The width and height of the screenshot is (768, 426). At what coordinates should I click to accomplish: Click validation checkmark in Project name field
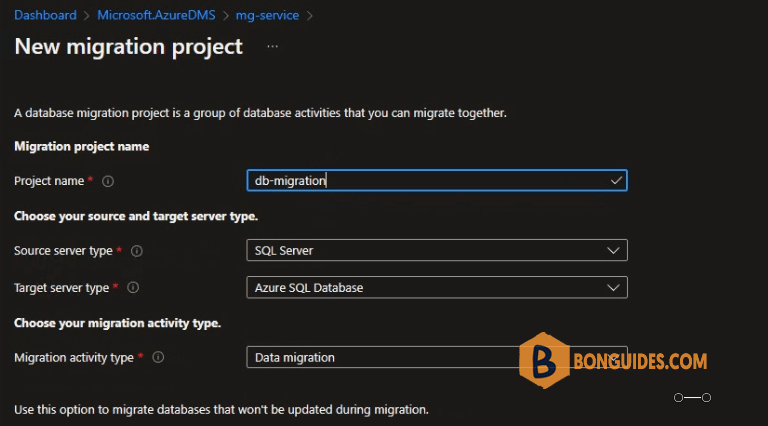point(616,181)
